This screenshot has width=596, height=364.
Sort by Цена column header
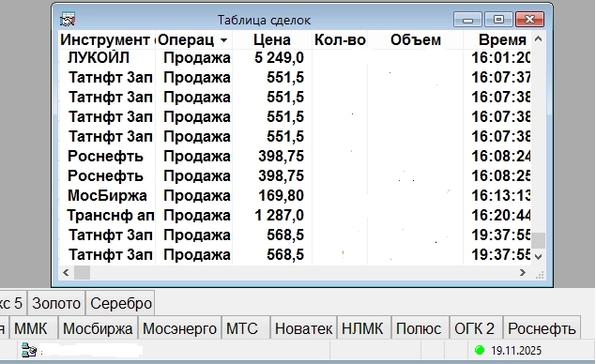pyautogui.click(x=272, y=39)
